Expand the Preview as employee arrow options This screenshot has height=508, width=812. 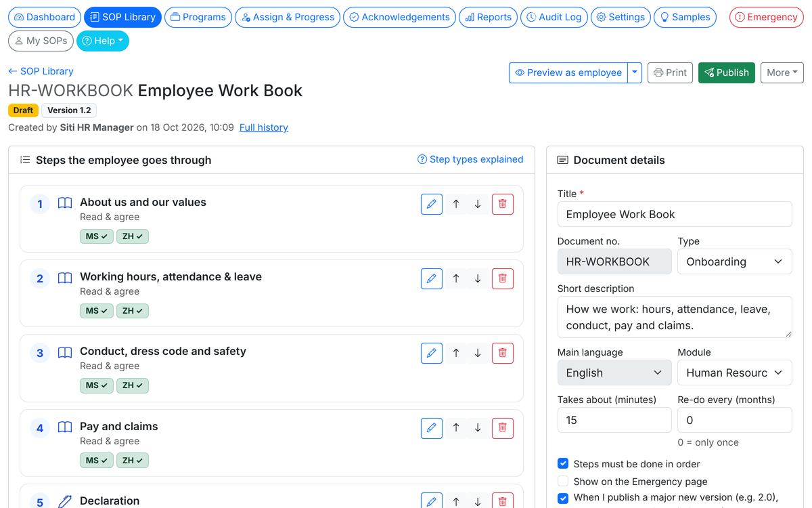tap(635, 72)
